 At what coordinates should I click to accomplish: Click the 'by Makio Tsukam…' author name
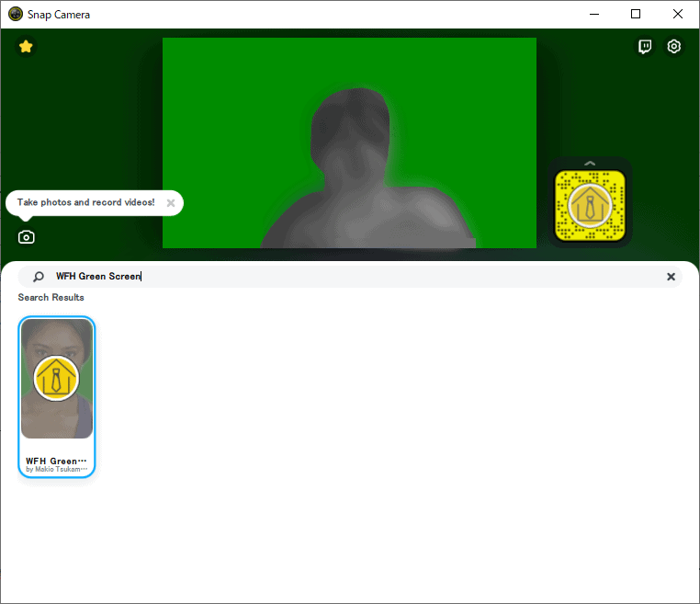[x=57, y=470]
